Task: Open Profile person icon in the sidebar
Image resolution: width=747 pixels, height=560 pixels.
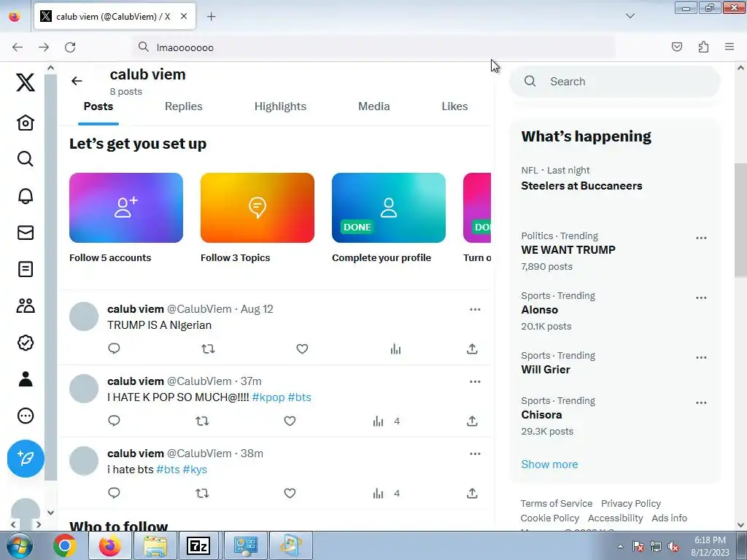Action: pos(26,379)
